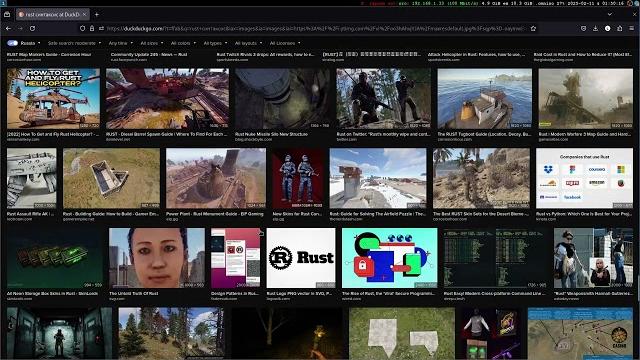
Task: Open the Rust Nuke Missile Silo result title
Action: pos(271,134)
